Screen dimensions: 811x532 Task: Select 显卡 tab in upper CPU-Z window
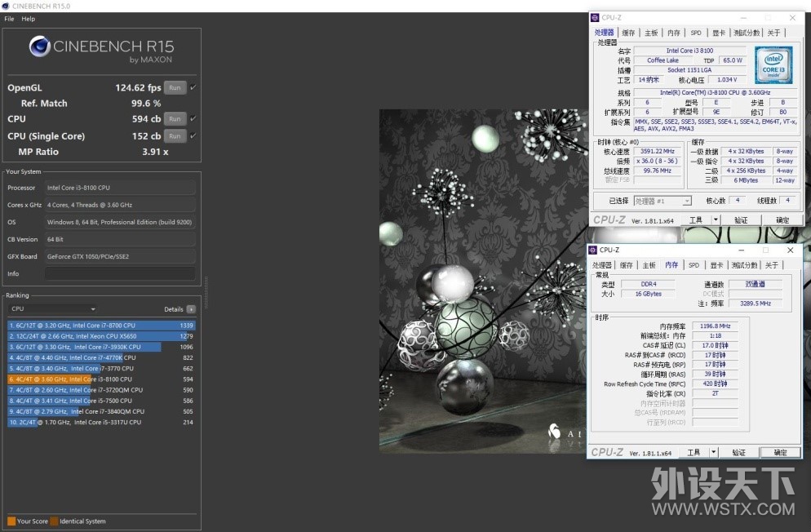pos(719,33)
